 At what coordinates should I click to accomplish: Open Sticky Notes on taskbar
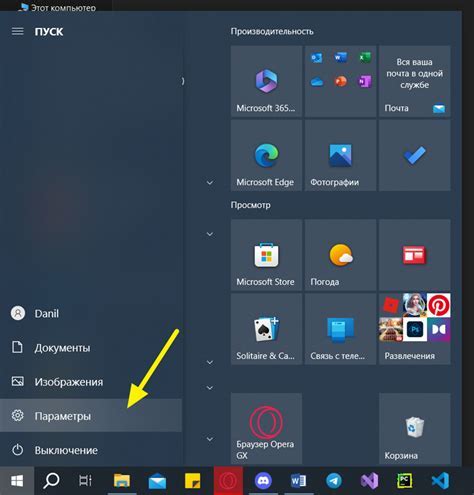point(192,481)
